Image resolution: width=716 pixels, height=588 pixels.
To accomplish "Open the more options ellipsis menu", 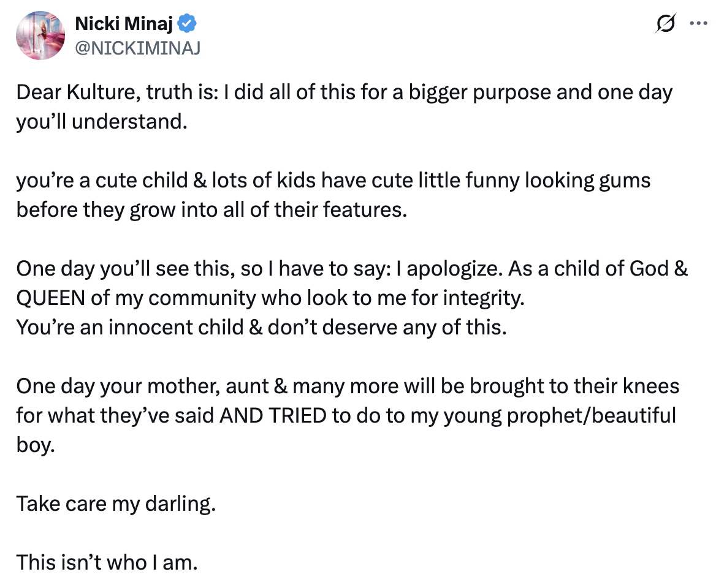I will pos(698,24).
